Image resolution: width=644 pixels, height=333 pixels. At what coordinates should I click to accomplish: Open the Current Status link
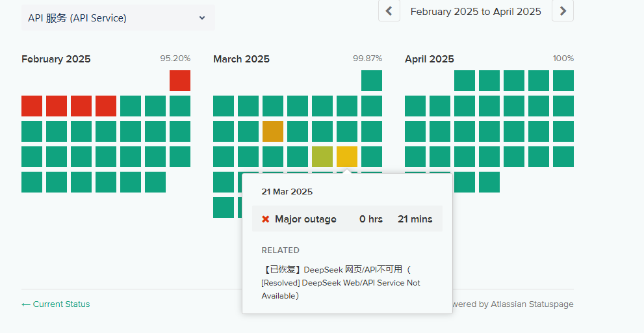(x=55, y=304)
